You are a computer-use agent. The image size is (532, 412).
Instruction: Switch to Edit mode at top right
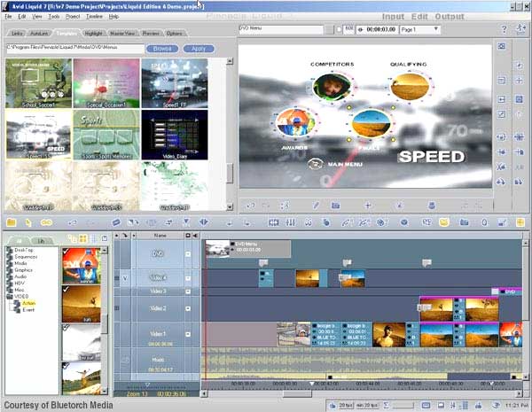click(x=419, y=17)
